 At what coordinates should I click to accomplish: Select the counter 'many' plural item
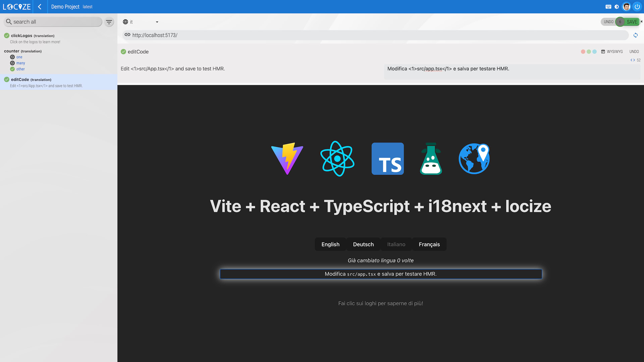tap(21, 63)
